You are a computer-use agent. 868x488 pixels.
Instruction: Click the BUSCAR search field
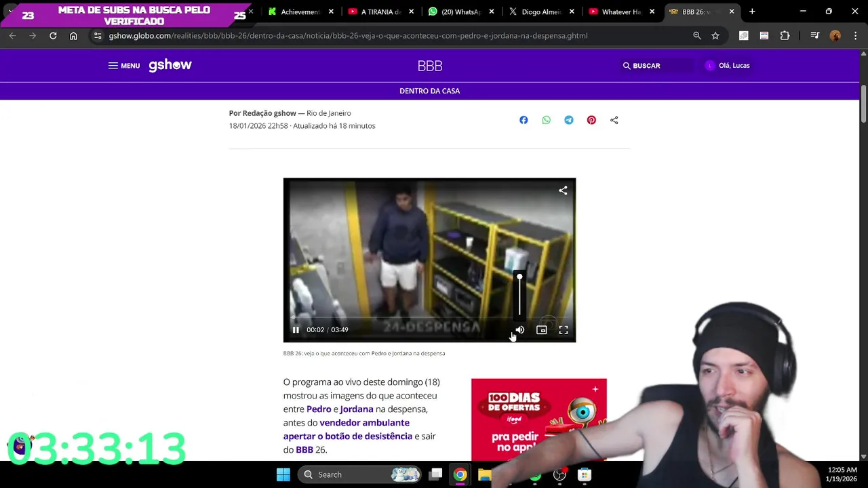pyautogui.click(x=658, y=66)
